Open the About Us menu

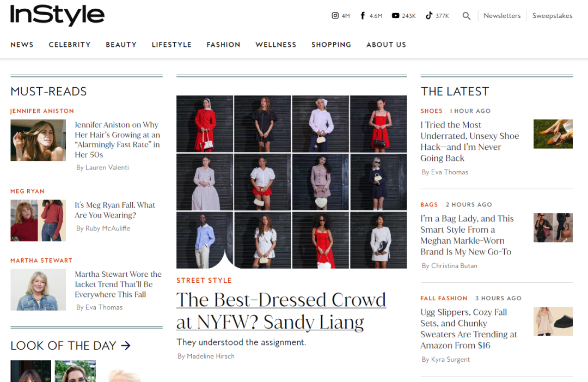click(x=386, y=45)
